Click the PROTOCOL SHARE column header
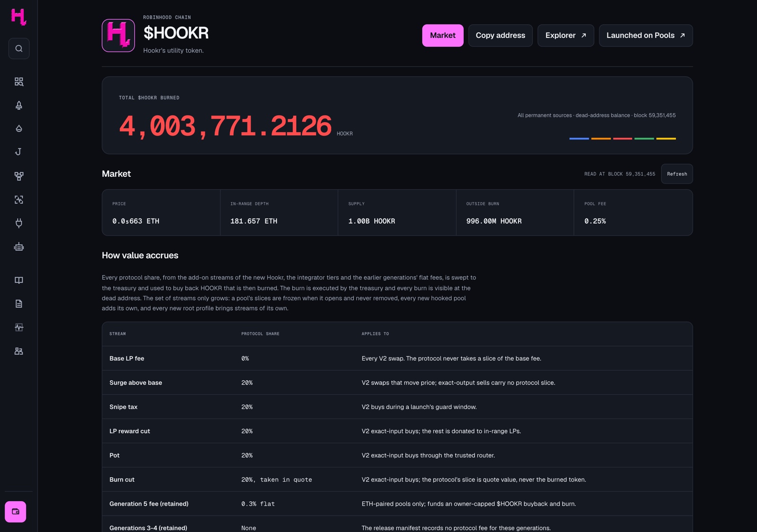The image size is (757, 532). (260, 334)
